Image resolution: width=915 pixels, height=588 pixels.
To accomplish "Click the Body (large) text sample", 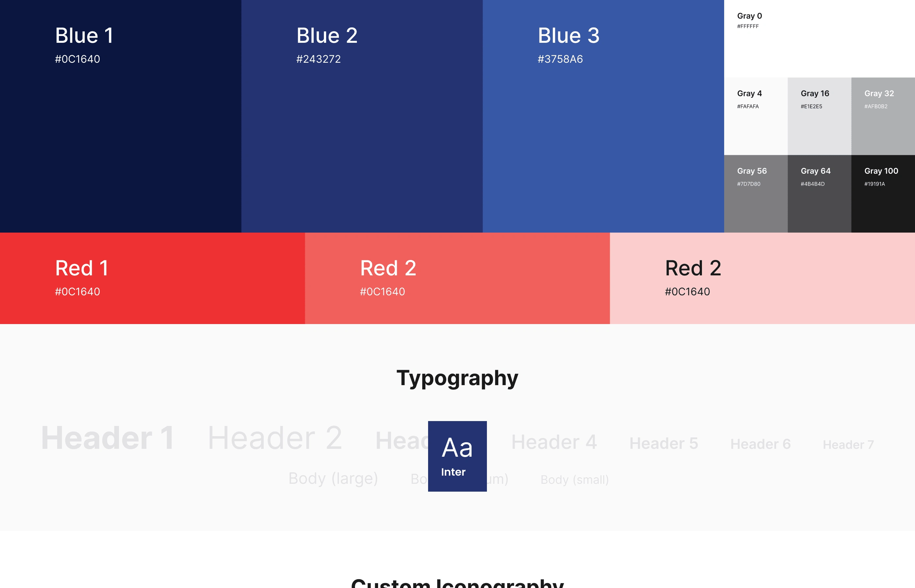I will 333,479.
